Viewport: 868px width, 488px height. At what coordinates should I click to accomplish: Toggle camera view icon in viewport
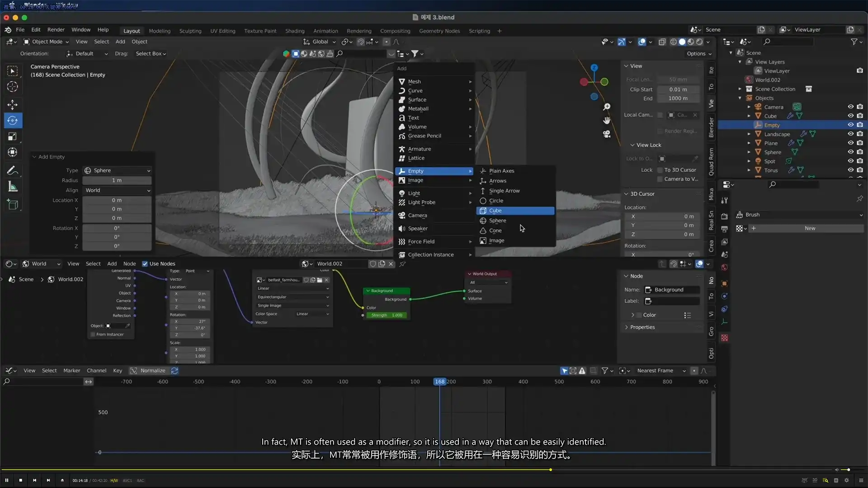tap(607, 134)
